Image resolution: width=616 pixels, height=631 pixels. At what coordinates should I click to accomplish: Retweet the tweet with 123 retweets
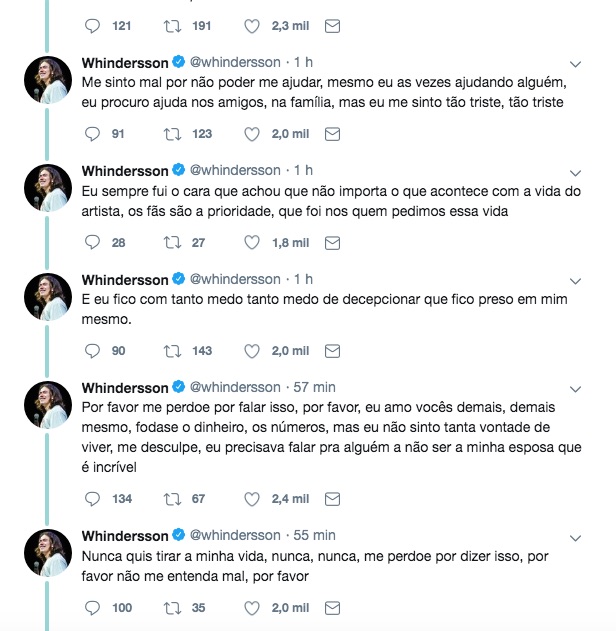click(x=174, y=134)
